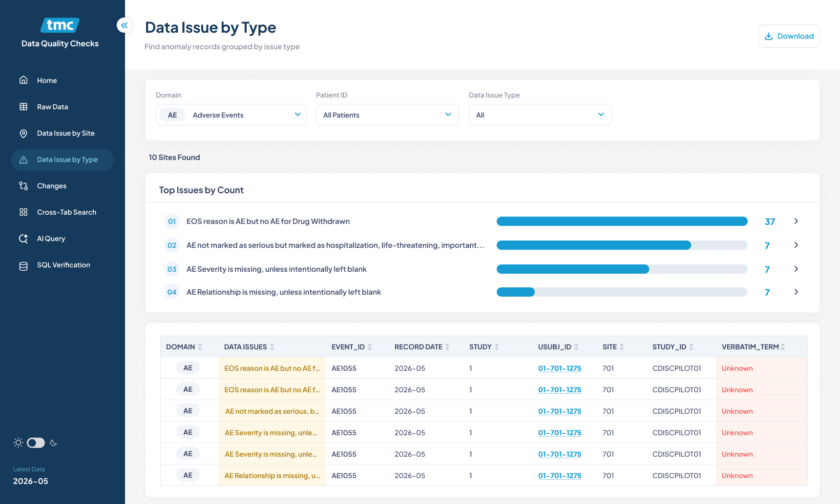This screenshot has width=840, height=504.
Task: Open the Domain Adverse Events dropdown
Action: [231, 115]
